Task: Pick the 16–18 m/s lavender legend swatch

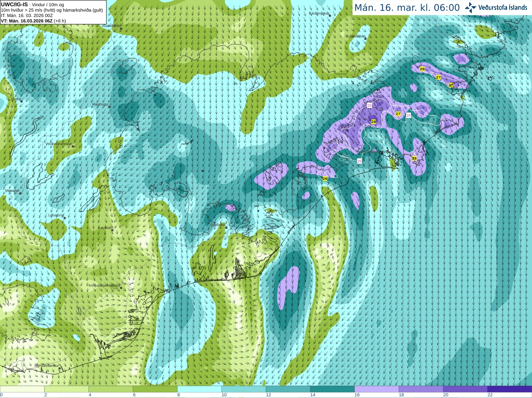Action: (377, 389)
